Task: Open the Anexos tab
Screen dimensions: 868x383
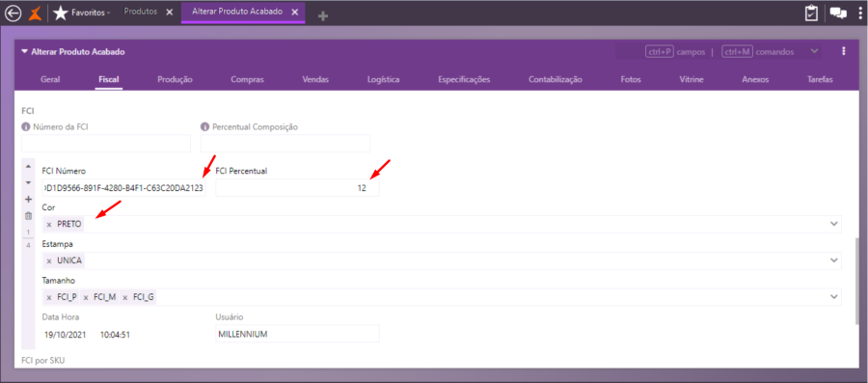Action: pyautogui.click(x=755, y=79)
